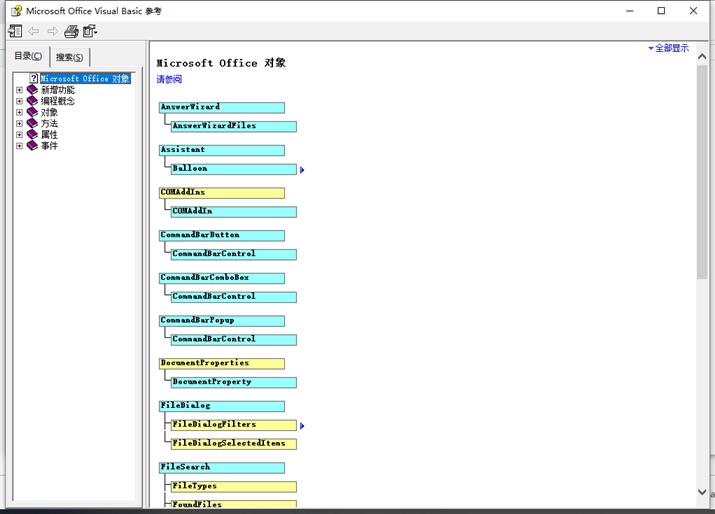
Task: Click the vertical scrollbar thumb
Action: click(702, 171)
